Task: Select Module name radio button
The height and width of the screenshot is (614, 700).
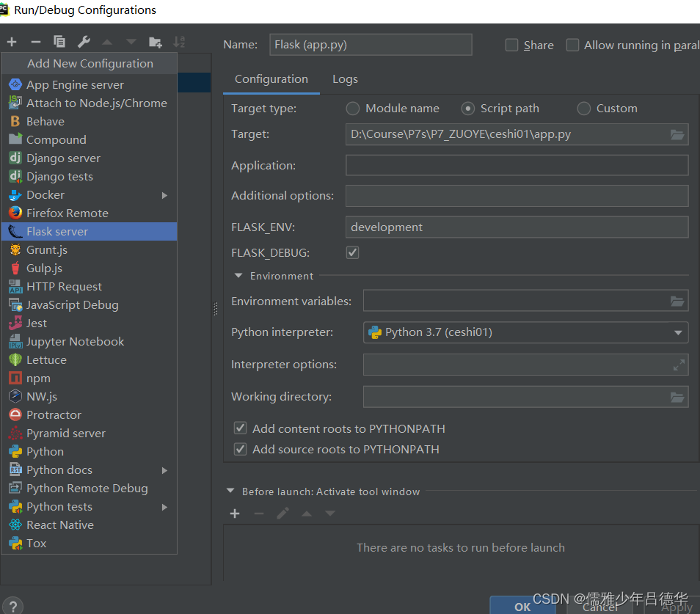Action: coord(353,109)
